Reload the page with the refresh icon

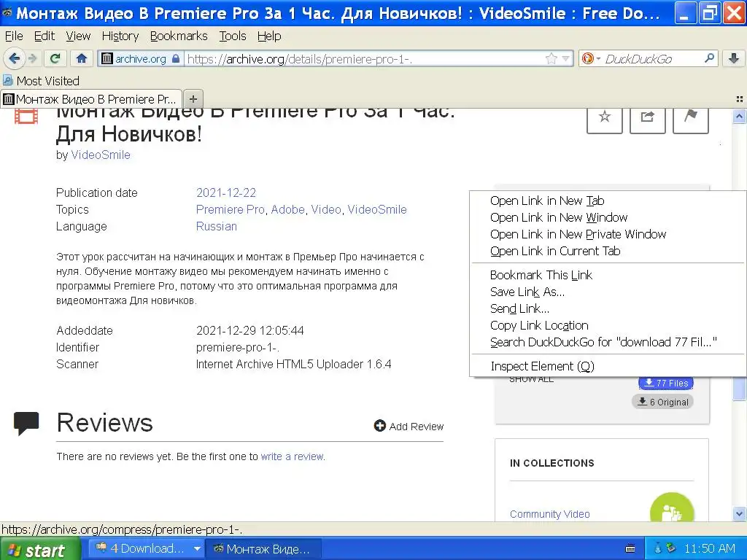(55, 58)
